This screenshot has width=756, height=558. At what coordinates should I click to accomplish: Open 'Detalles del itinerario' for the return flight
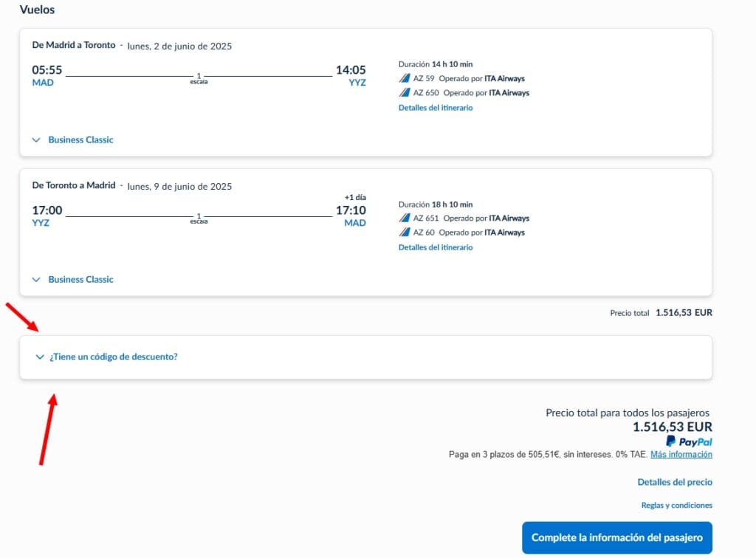[x=436, y=247]
